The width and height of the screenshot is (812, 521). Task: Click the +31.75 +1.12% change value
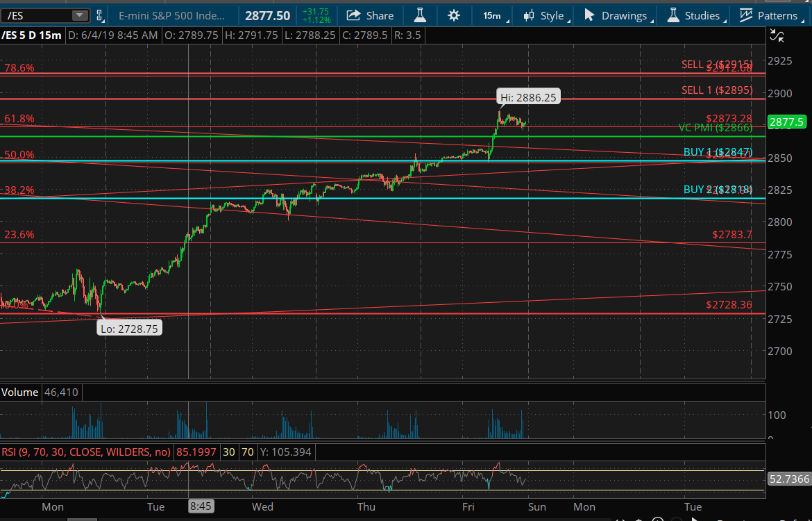coord(316,15)
